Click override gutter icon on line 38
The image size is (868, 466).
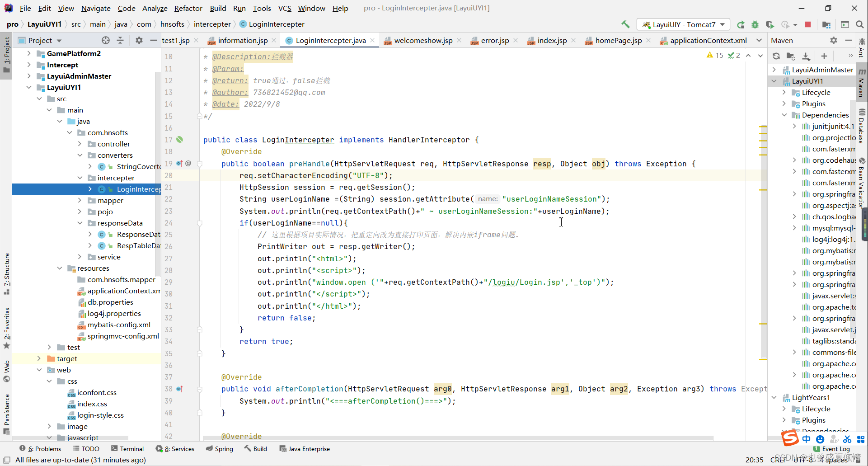179,389
